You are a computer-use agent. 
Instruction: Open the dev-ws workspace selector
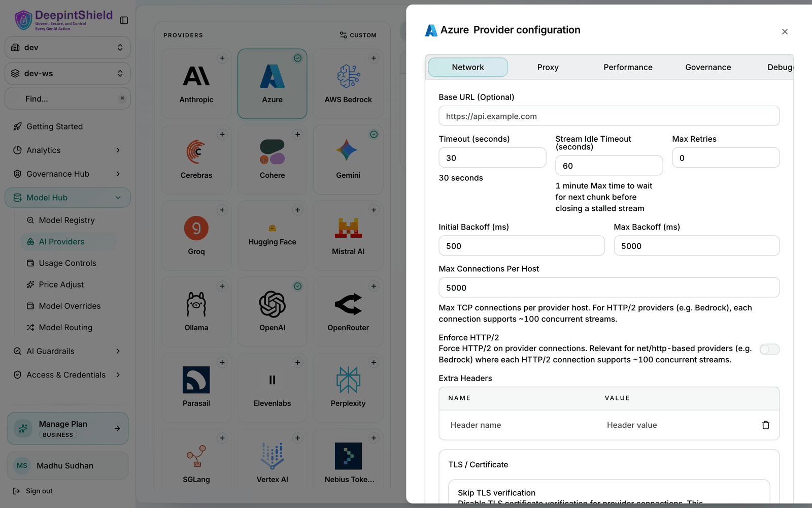[67, 73]
